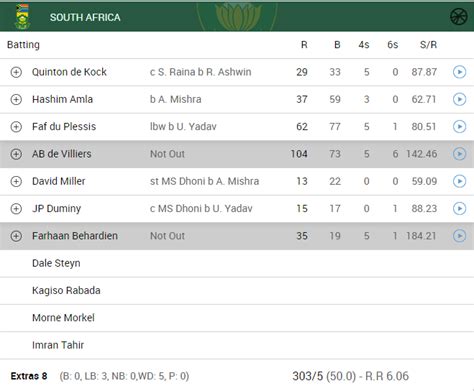
Task: Select the Imran Tahir row
Action: coord(237,345)
